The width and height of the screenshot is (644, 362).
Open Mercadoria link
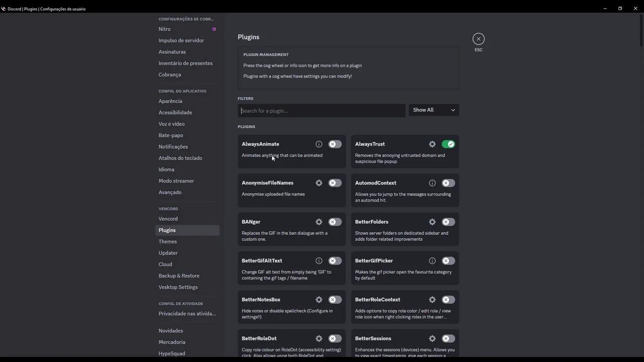pos(188,342)
